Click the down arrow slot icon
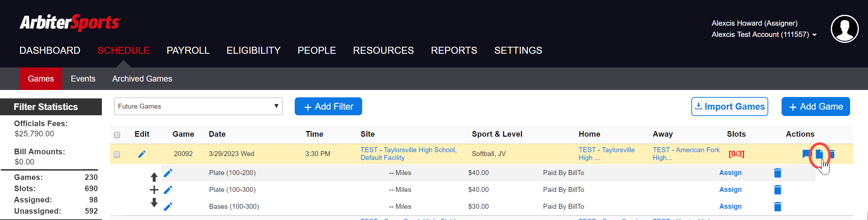The width and height of the screenshot is (868, 220). (154, 202)
